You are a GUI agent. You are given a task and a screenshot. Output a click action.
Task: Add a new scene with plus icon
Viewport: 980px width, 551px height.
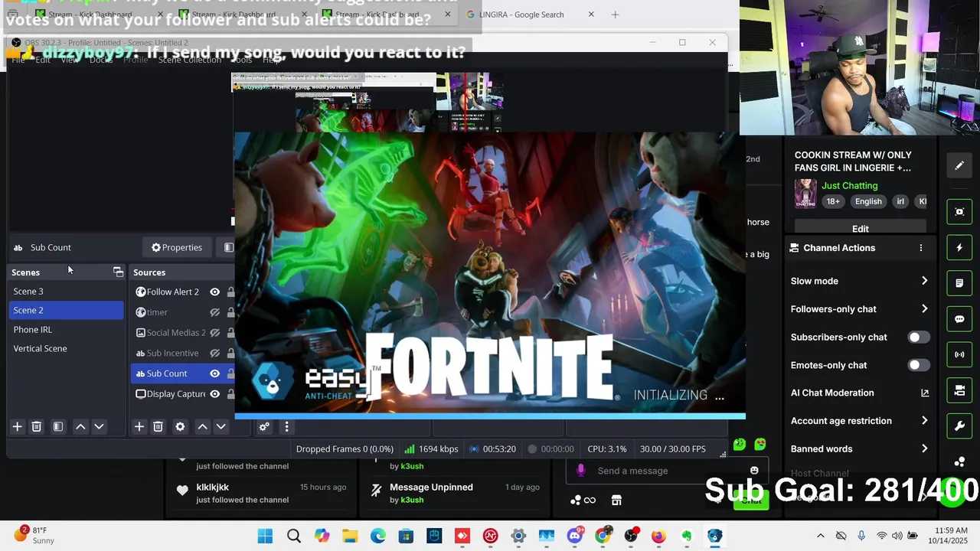pos(17,427)
